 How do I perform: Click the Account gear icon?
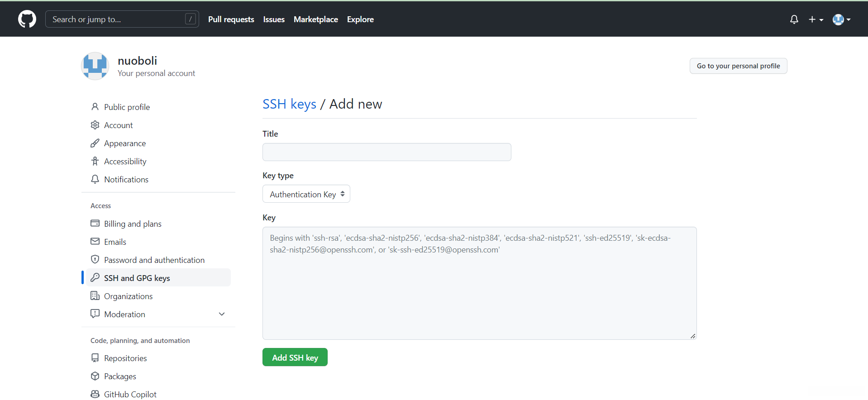click(95, 125)
